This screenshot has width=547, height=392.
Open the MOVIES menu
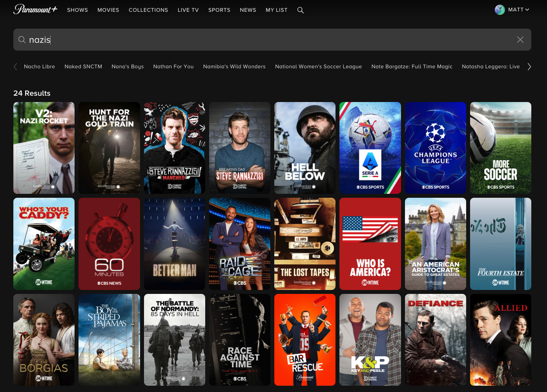[108, 10]
